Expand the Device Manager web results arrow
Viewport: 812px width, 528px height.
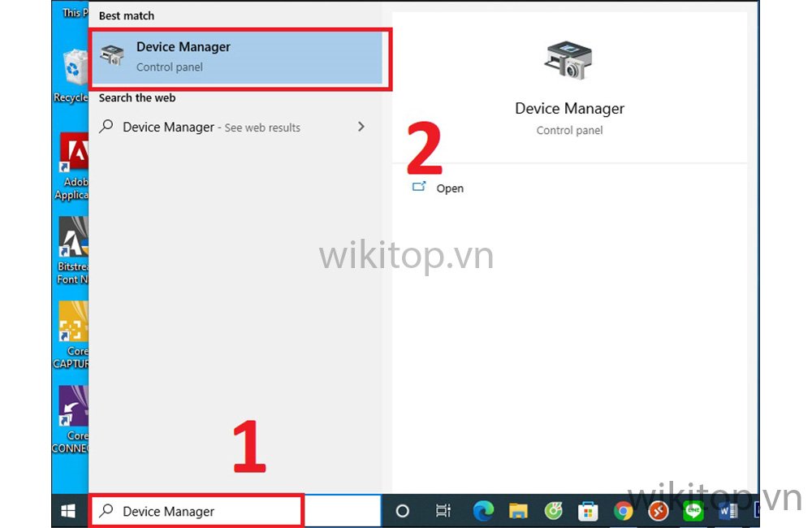pyautogui.click(x=361, y=127)
